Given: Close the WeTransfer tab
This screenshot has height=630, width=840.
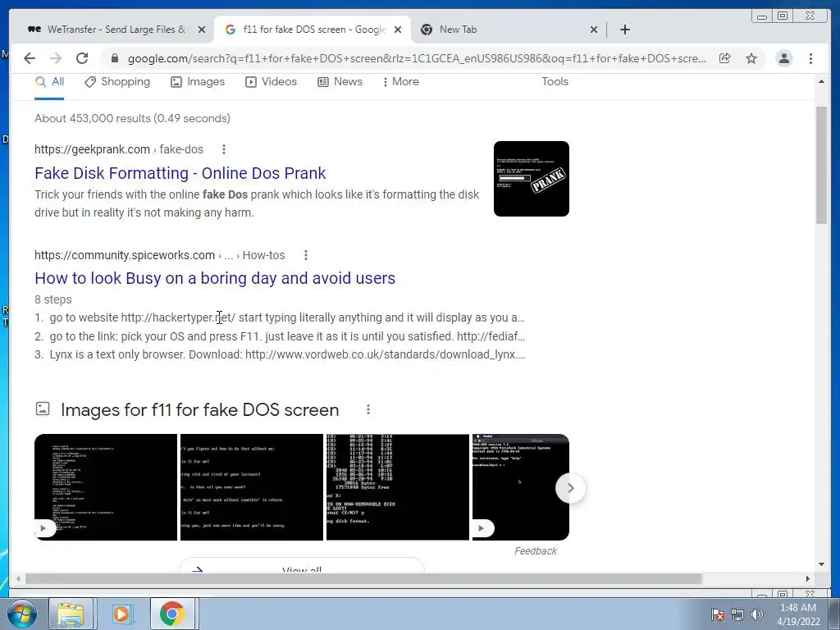Looking at the screenshot, I should (x=202, y=30).
